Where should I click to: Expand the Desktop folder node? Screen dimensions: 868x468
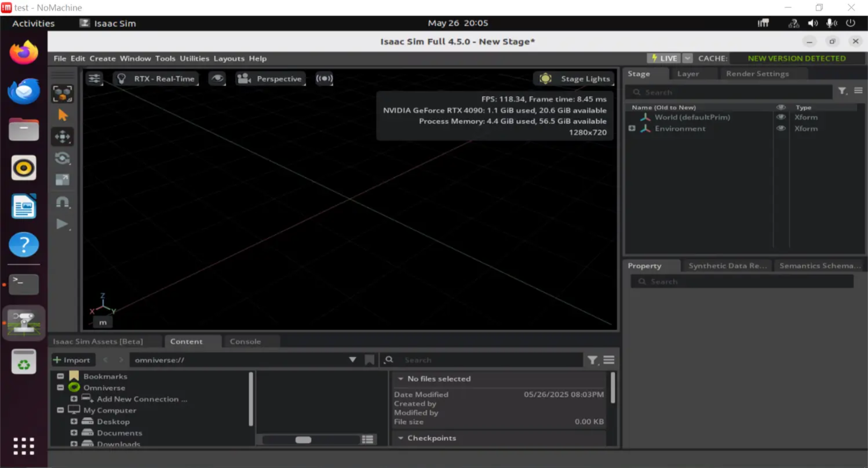74,421
